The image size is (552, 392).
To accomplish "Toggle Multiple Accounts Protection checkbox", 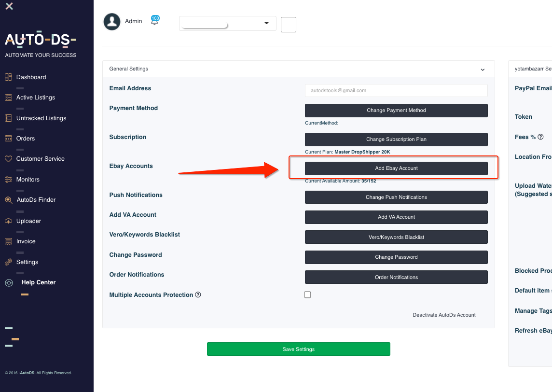I will coord(308,295).
